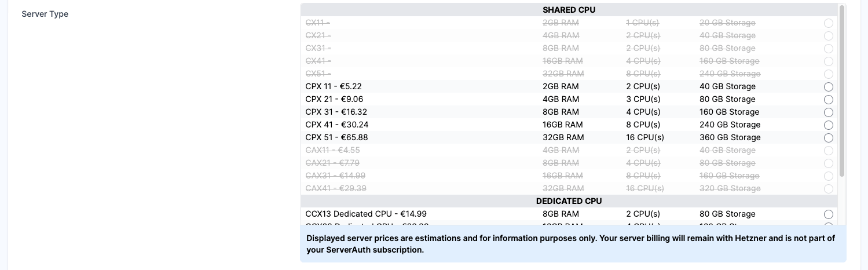Click the Hetzner billing information notice
The height and width of the screenshot is (270, 868).
pos(573,244)
